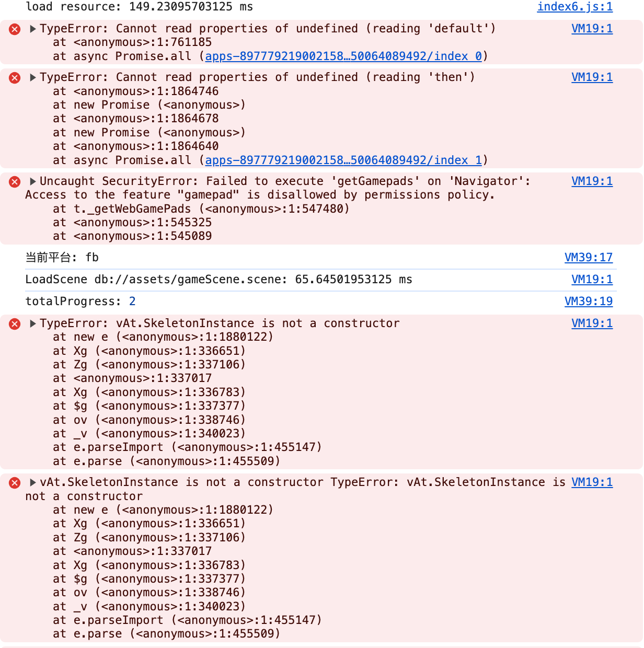This screenshot has height=648, width=644.
Task: Toggle last SkeletonInstance error disclosure arrow
Action: pos(33,482)
